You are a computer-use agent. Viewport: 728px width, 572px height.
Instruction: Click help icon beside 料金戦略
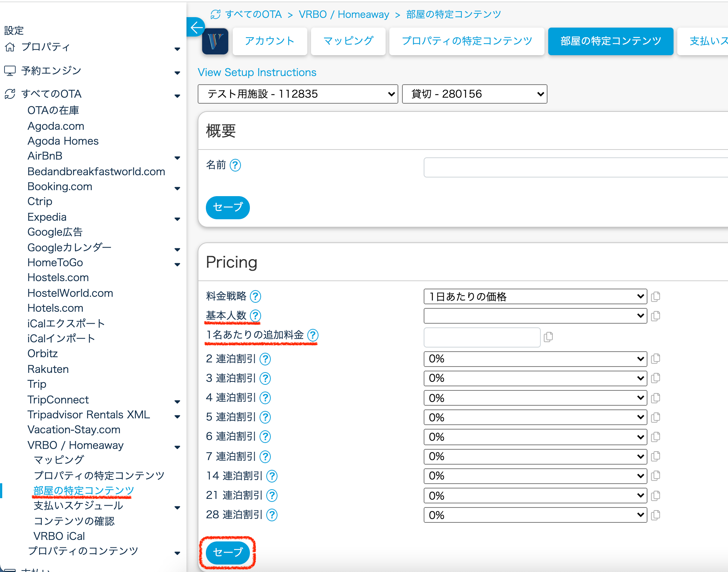pyautogui.click(x=255, y=296)
